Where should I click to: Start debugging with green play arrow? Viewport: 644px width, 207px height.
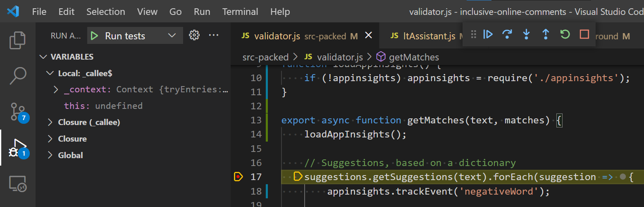94,36
